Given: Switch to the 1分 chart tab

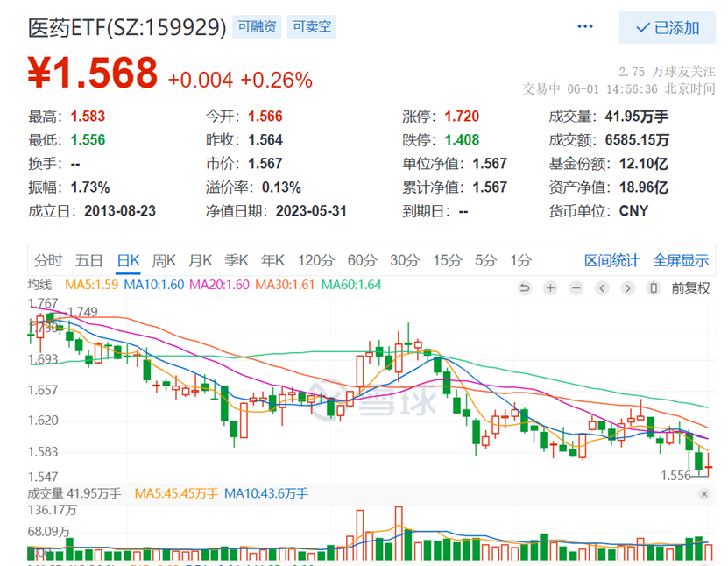Looking at the screenshot, I should tap(520, 260).
